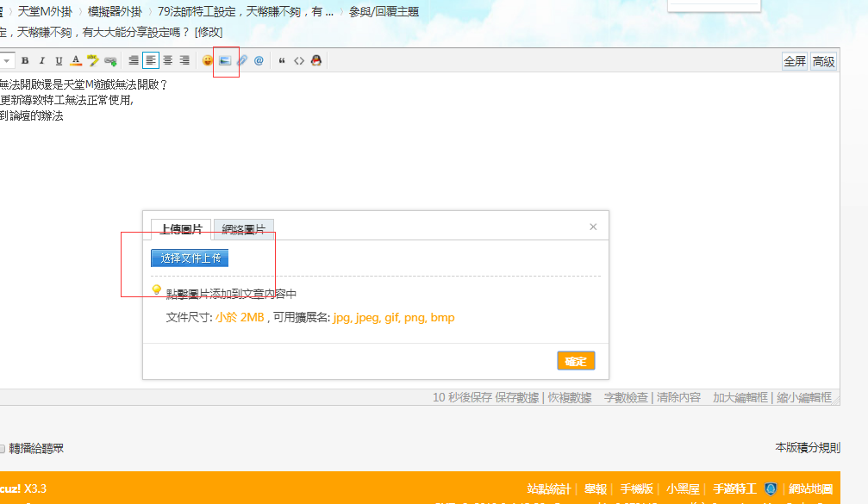Switch to the 網絡圖片 tab
The height and width of the screenshot is (504, 868).
[243, 229]
